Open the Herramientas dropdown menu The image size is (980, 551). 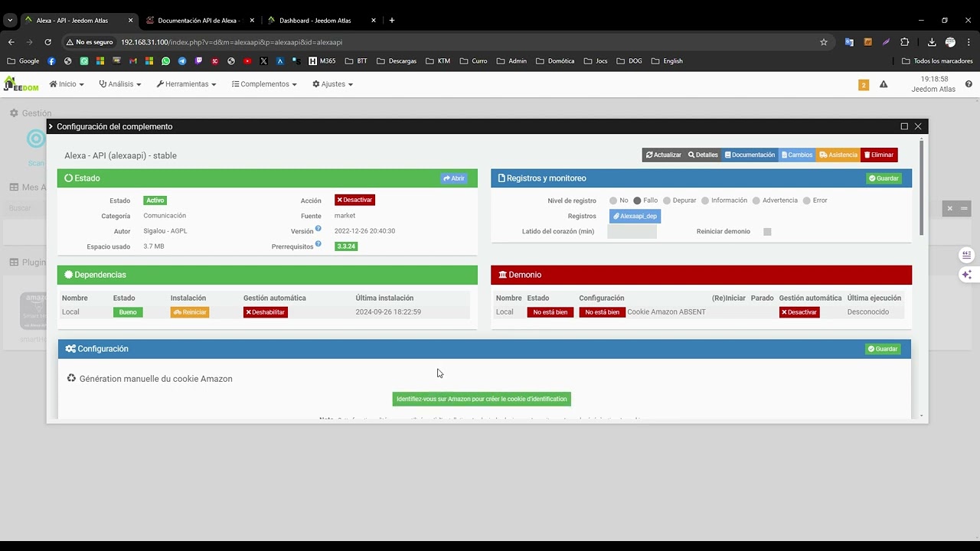pyautogui.click(x=186, y=84)
